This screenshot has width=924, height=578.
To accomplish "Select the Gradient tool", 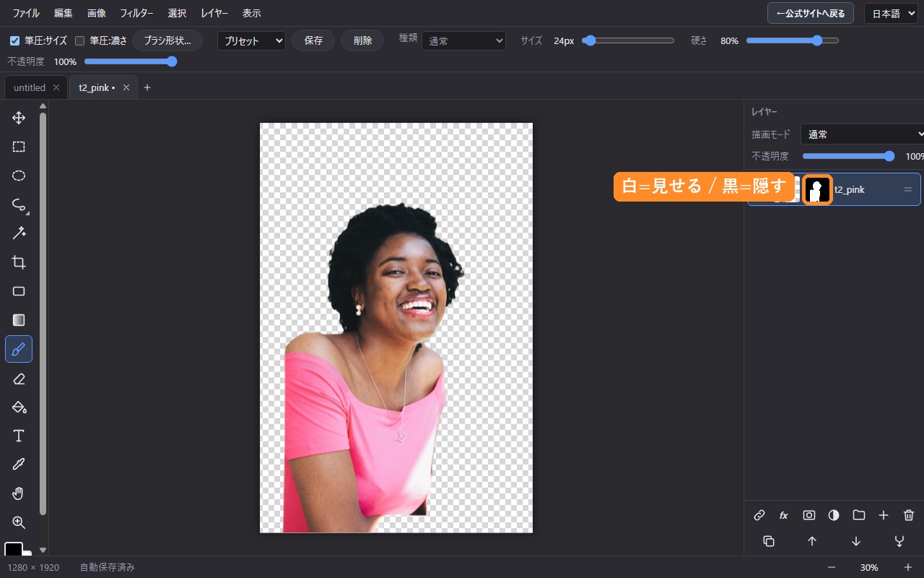I will [x=19, y=320].
